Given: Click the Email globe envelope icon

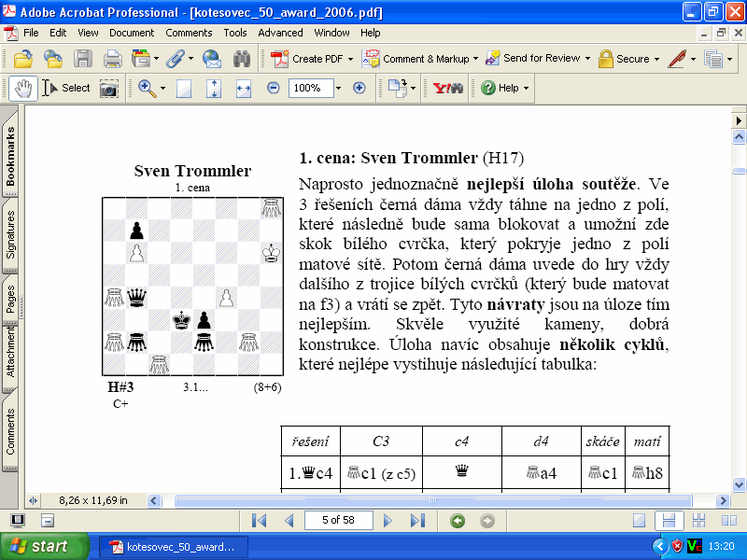Looking at the screenshot, I should tap(212, 59).
